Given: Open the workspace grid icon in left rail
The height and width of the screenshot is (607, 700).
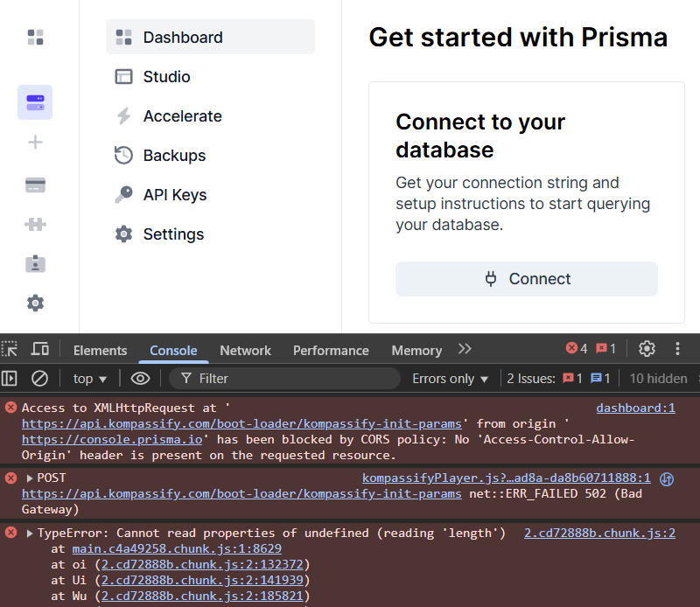Looking at the screenshot, I should click(x=35, y=37).
